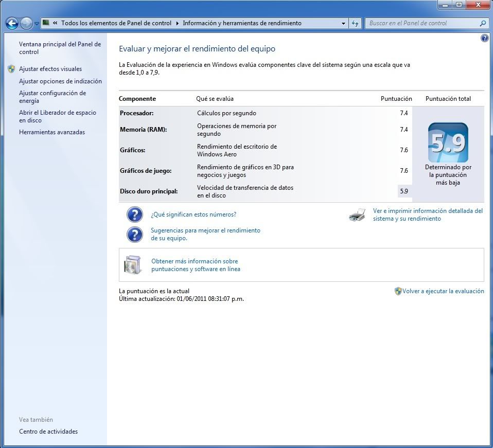
Task: Click the Control Panel icon in address bar
Action: pyautogui.click(x=46, y=23)
